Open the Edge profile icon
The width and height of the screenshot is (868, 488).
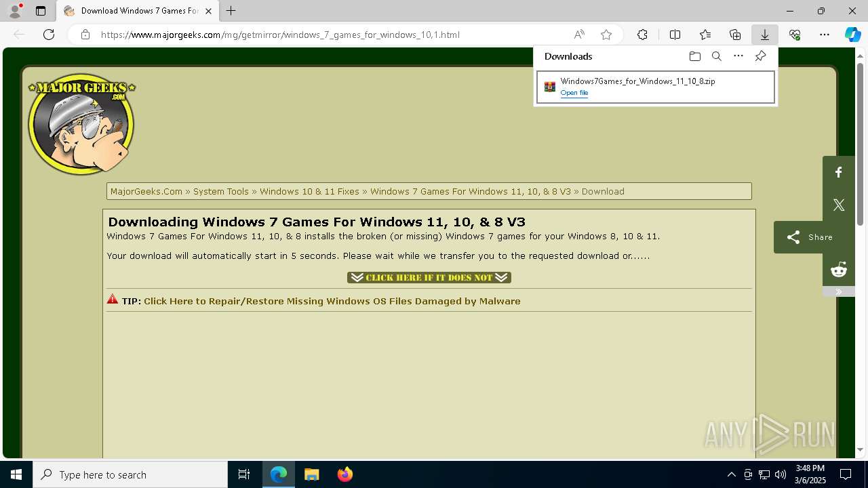14,11
